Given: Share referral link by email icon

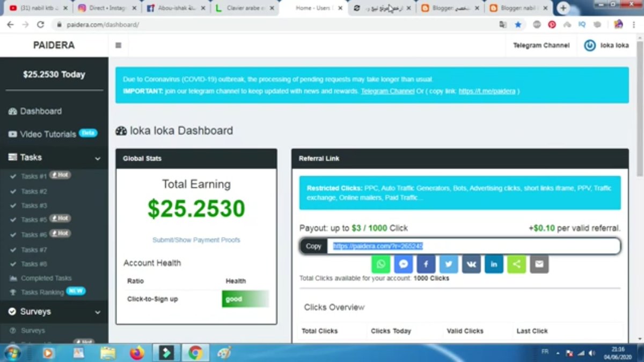Looking at the screenshot, I should 539,264.
